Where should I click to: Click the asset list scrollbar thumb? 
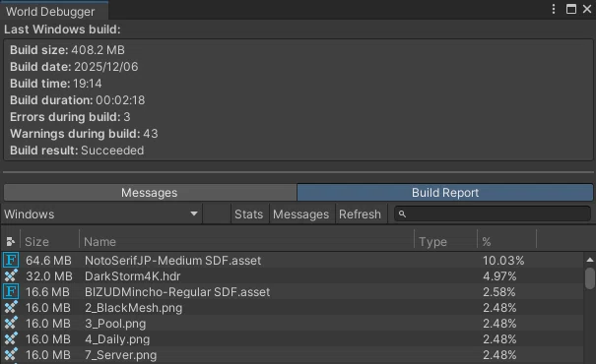click(589, 278)
